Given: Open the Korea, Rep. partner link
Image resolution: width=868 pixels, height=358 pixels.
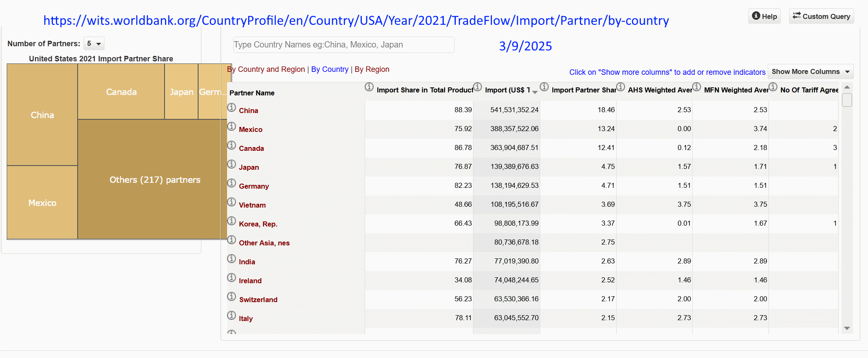Looking at the screenshot, I should coord(258,224).
